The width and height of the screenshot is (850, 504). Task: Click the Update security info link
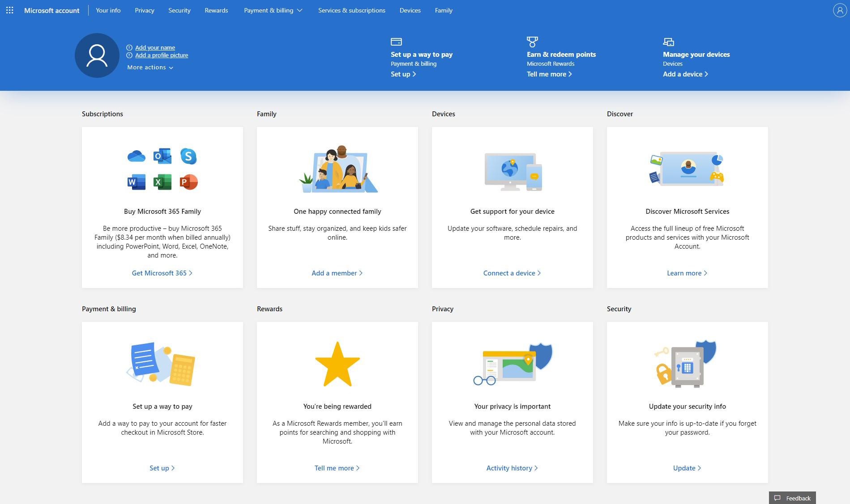click(687, 468)
